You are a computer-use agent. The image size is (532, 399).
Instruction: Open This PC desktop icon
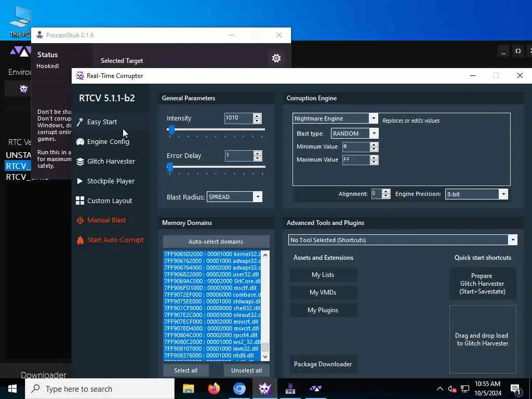click(20, 21)
